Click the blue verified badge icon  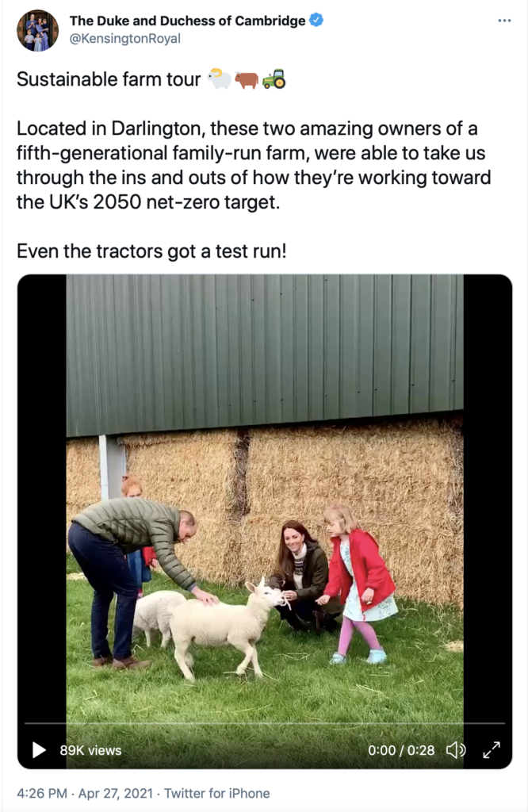point(316,20)
